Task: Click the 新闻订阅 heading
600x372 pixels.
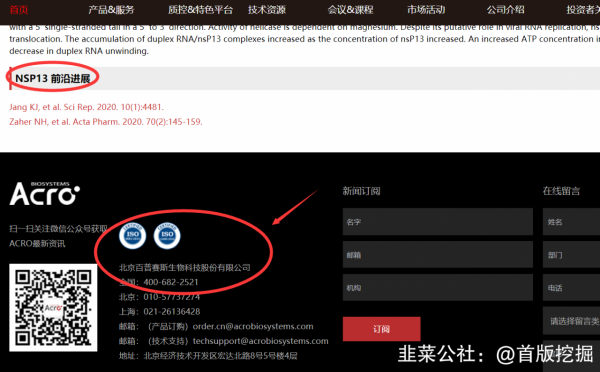Action: 361,191
